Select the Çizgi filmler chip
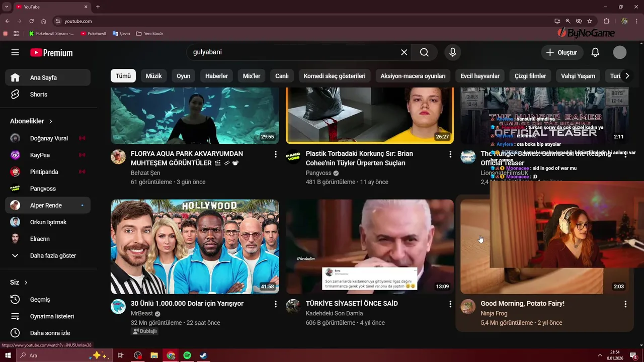The image size is (644, 362). click(x=530, y=76)
